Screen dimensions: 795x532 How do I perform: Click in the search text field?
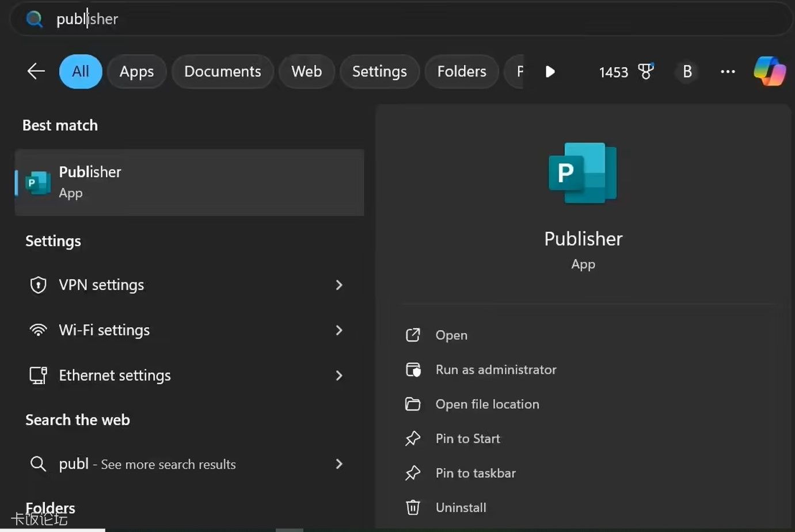(x=403, y=19)
